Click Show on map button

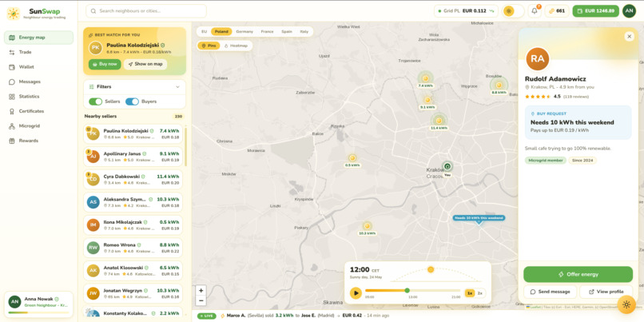(x=145, y=64)
